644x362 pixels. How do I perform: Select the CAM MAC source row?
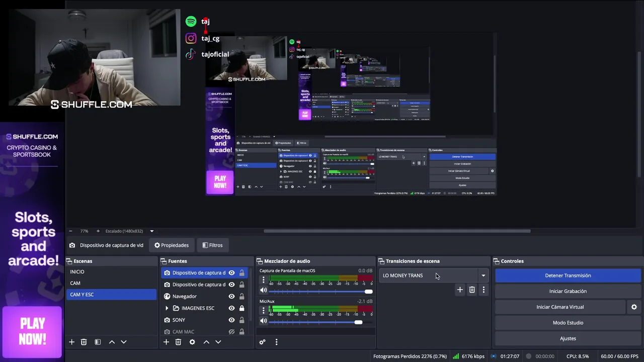(x=205, y=332)
